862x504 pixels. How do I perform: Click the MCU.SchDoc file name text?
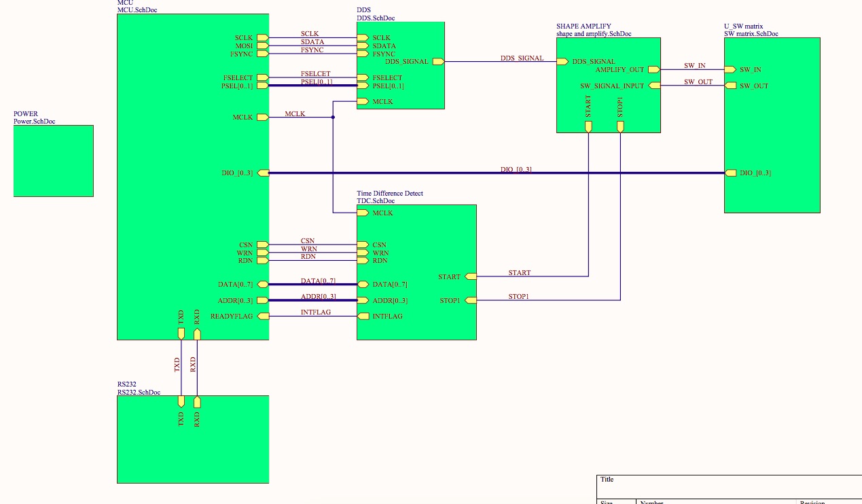point(137,10)
